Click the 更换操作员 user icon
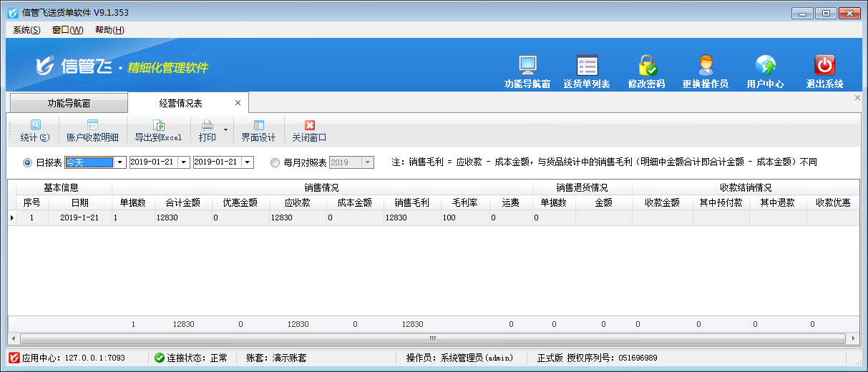Screen dimensions: 868x372 click(x=705, y=67)
